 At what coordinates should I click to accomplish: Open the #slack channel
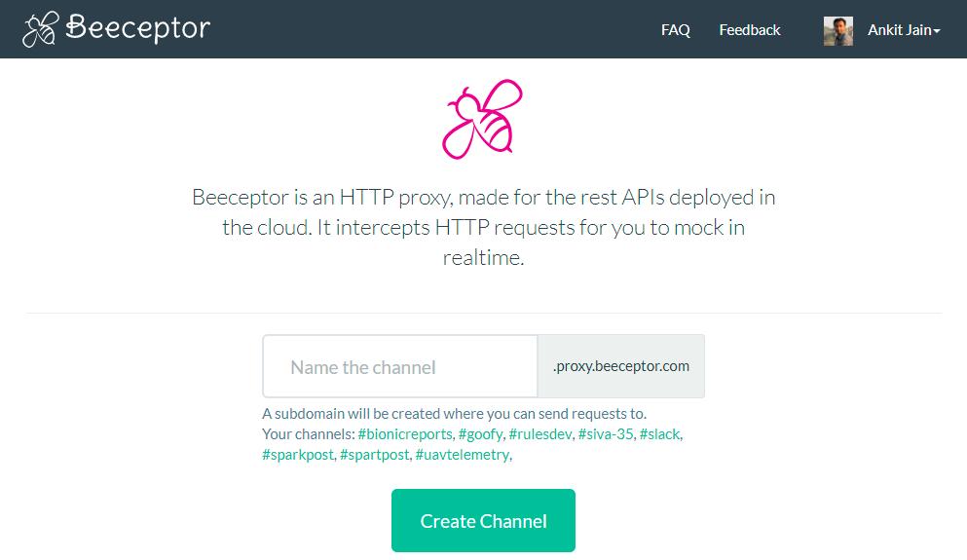(x=659, y=434)
